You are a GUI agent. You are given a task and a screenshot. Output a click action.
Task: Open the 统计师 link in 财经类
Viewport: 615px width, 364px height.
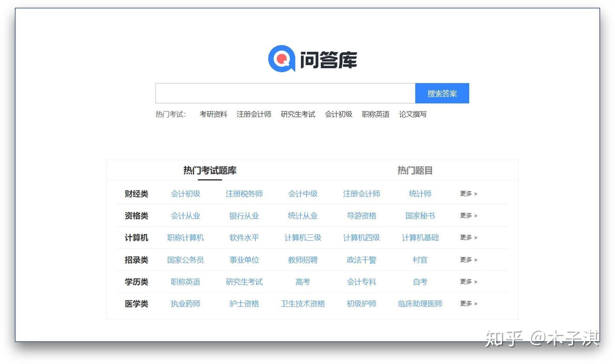(x=420, y=194)
